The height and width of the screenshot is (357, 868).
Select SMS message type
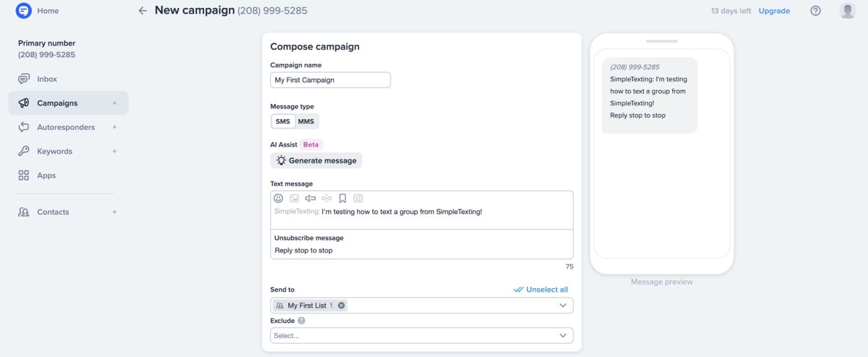pos(283,121)
